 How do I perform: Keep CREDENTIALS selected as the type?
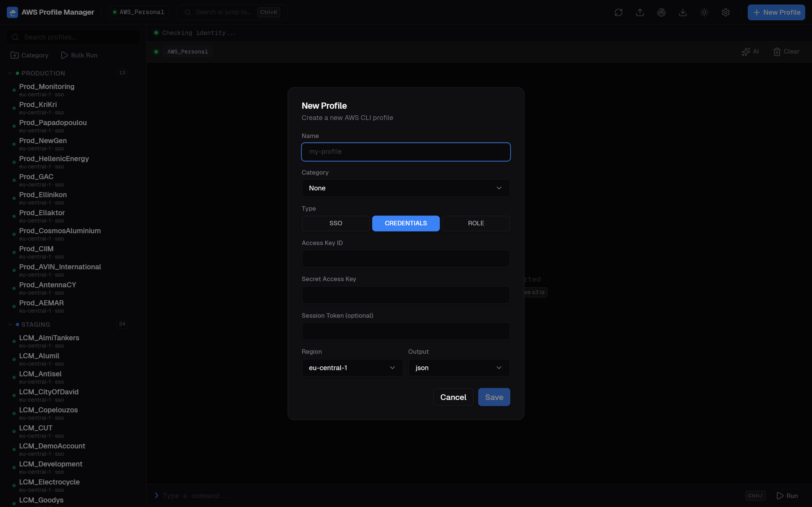[405, 223]
